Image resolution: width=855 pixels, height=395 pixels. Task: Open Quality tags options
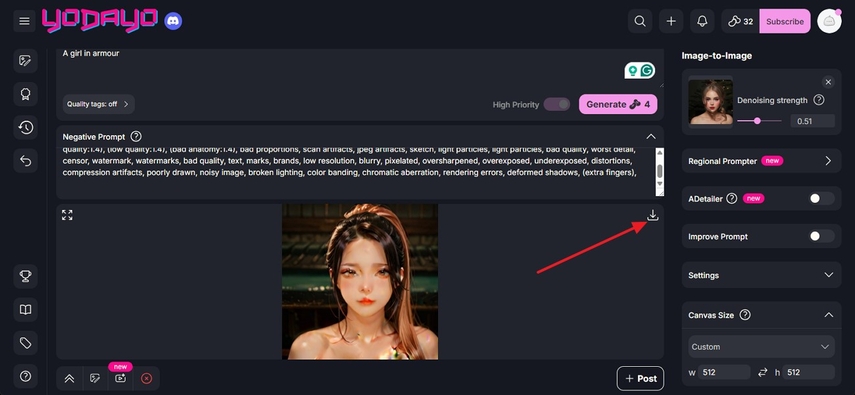click(98, 104)
